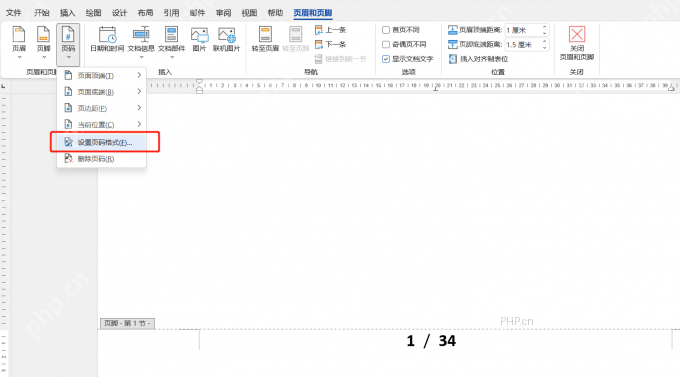680x377 pixels.
Task: Click the '页脚 - 第 1 节 -' label
Action: click(x=127, y=323)
